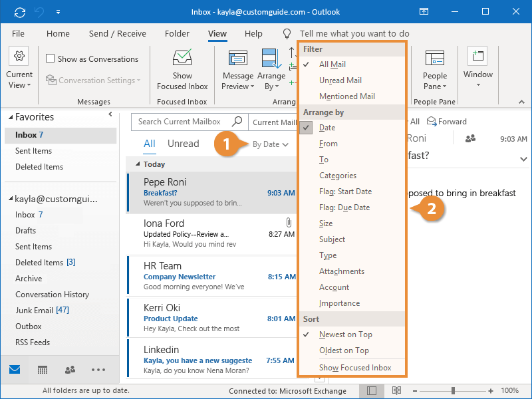This screenshot has width=532, height=399.
Task: Open the Help ribbon tab
Action: [x=253, y=34]
